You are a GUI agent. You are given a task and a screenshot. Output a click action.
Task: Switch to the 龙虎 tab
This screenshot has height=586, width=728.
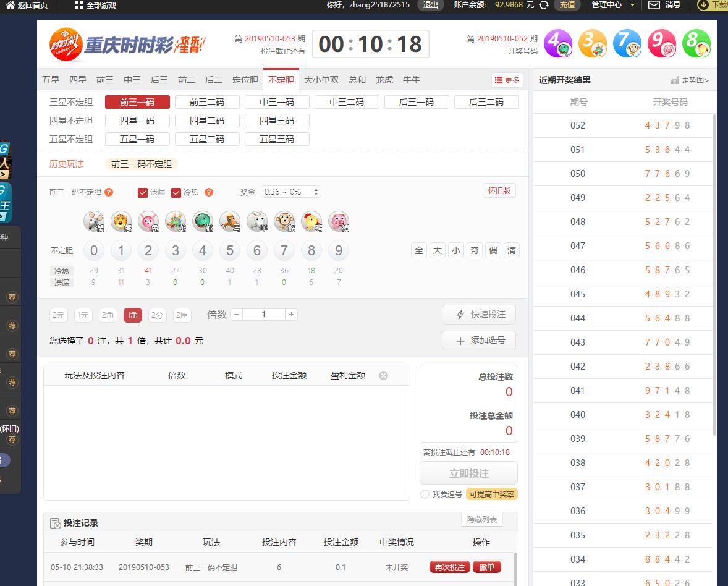tap(384, 80)
